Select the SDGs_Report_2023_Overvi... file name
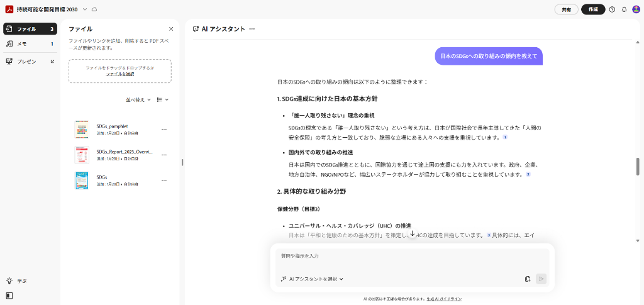The image size is (644, 305). coord(125,152)
